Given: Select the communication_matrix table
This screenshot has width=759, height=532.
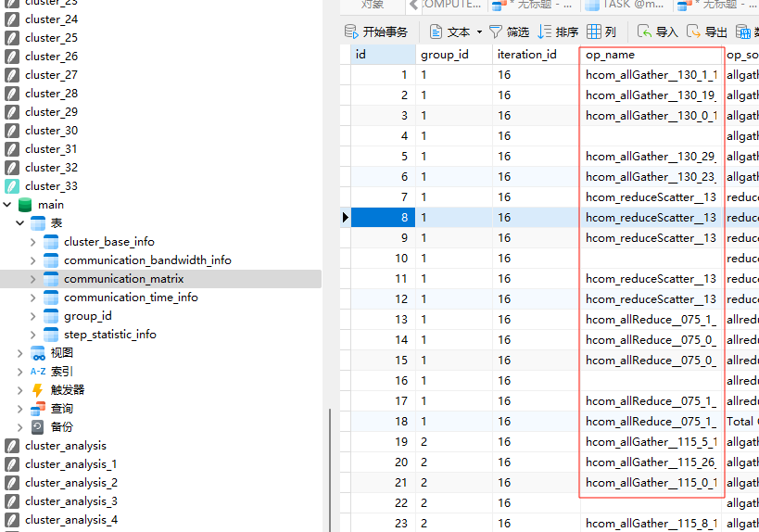Looking at the screenshot, I should 123,279.
